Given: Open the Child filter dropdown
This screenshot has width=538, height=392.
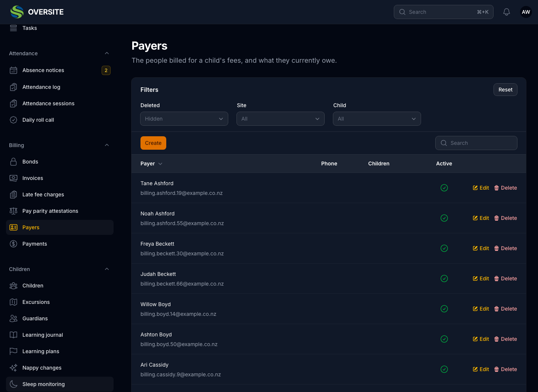Looking at the screenshot, I should [x=377, y=119].
